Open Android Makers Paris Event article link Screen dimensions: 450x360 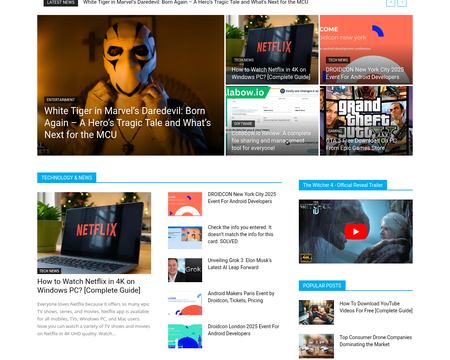pyautogui.click(x=241, y=297)
